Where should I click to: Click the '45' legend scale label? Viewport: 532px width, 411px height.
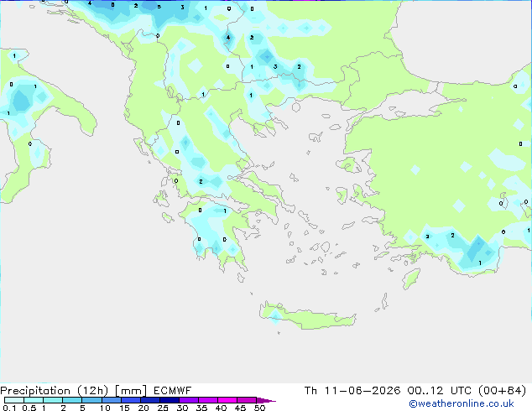point(240,408)
